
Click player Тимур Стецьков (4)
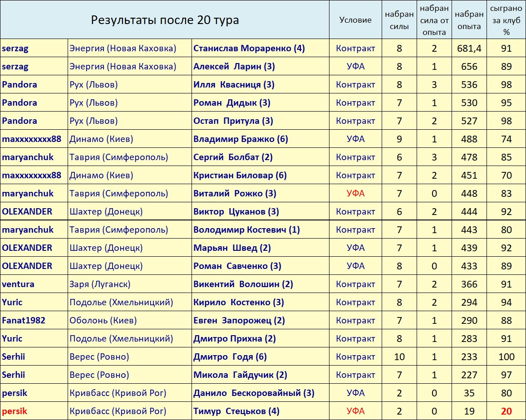[x=236, y=410]
